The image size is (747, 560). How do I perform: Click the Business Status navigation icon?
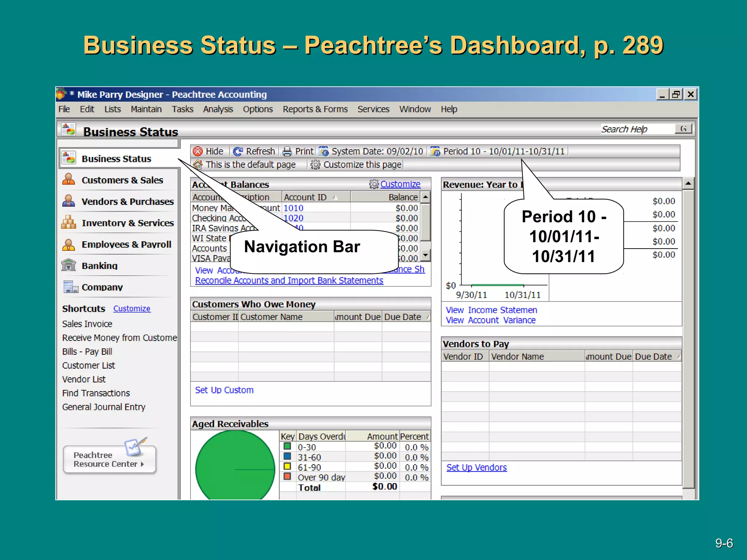click(x=69, y=158)
